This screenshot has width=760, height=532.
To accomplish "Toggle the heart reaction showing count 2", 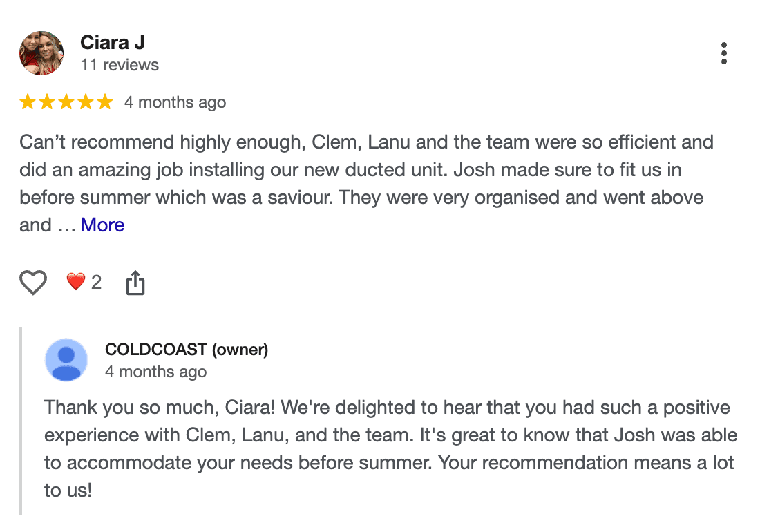I will click(x=76, y=282).
